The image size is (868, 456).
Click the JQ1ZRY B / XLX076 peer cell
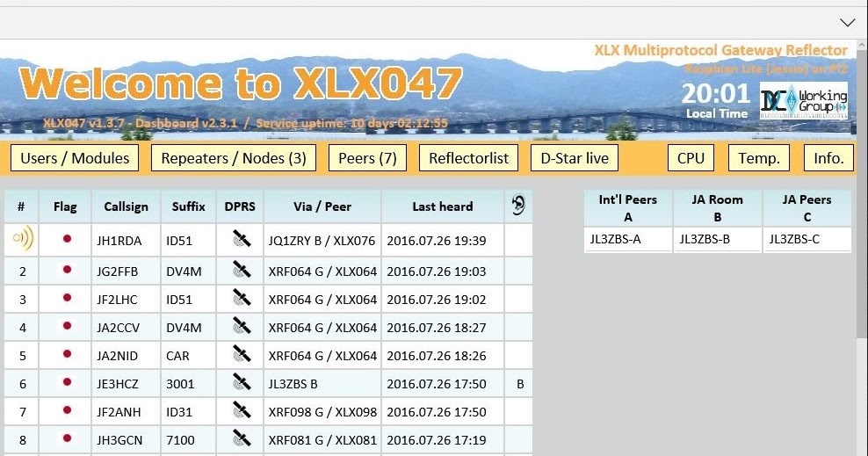pos(322,241)
